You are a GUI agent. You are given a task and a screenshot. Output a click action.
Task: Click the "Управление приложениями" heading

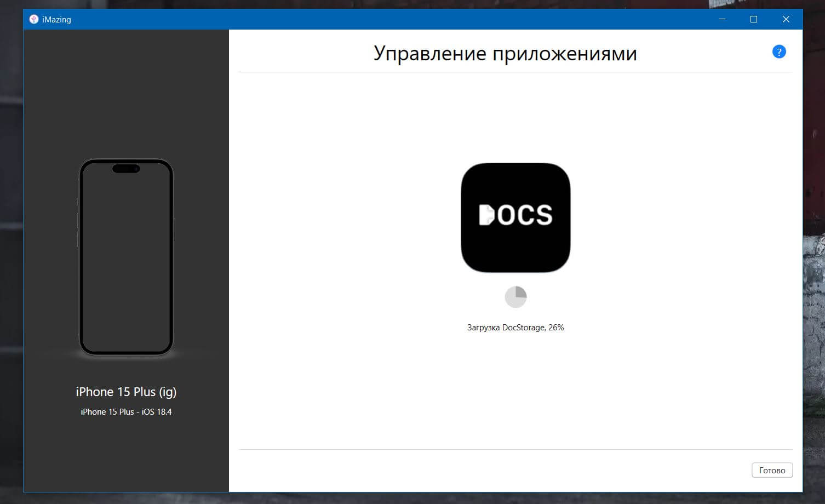click(x=505, y=53)
